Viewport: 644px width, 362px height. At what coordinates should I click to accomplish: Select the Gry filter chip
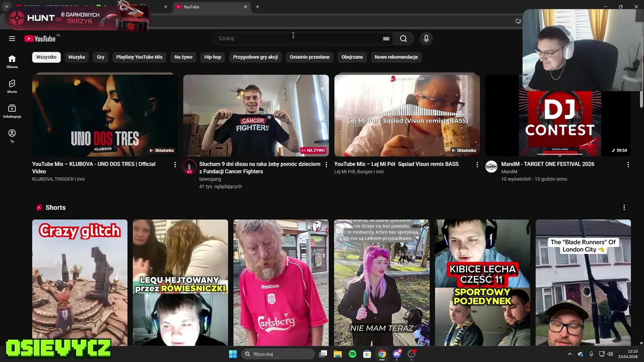pyautogui.click(x=101, y=57)
